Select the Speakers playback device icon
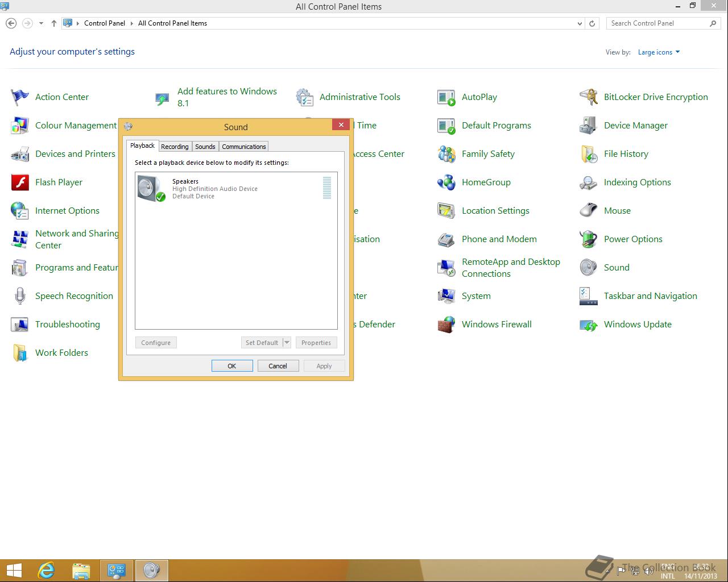The height and width of the screenshot is (582, 728). [151, 188]
